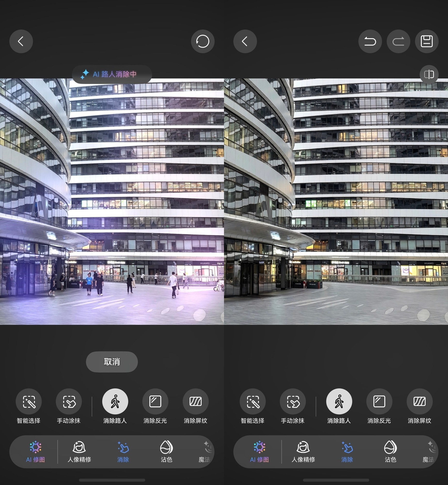Toggle the before/after compare icon
This screenshot has width=448, height=485.
[429, 74]
